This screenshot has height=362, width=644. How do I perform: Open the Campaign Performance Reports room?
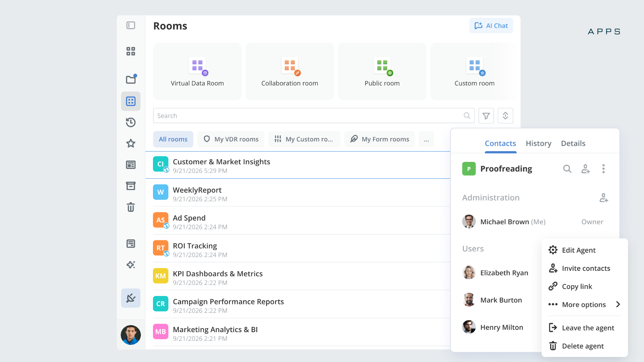point(298,304)
